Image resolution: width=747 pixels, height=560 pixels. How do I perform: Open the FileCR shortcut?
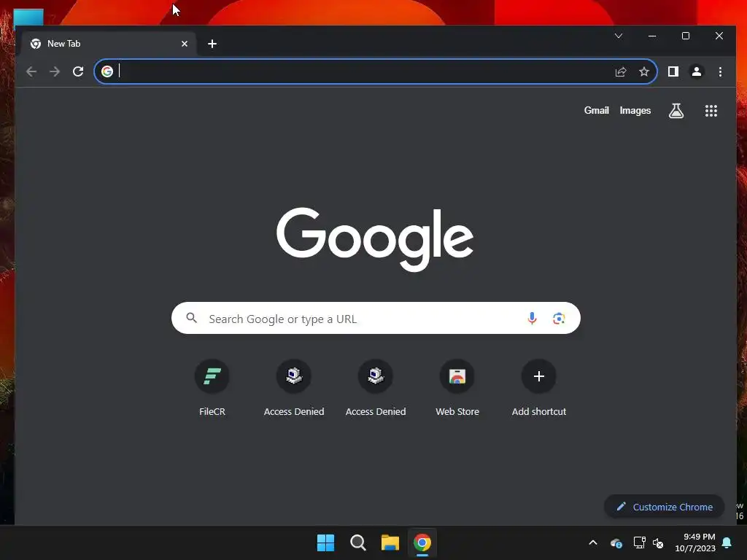point(212,388)
